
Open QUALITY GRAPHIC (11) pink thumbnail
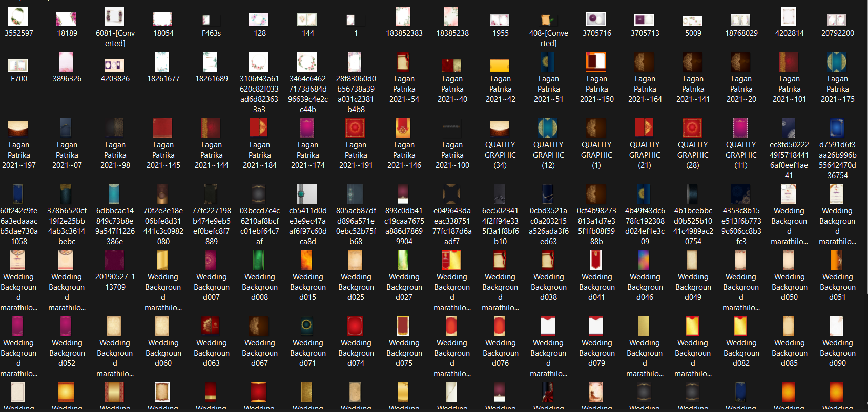(740, 128)
